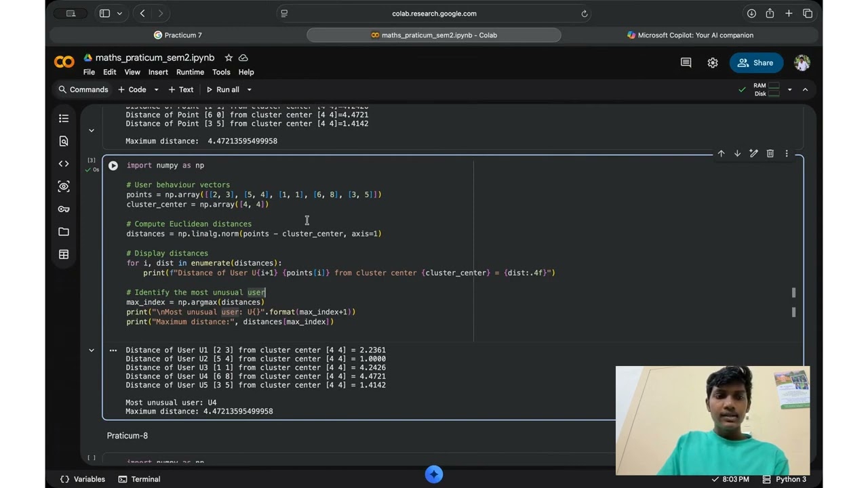Show Safari tab overview
The height and width of the screenshot is (488, 868).
click(x=808, y=14)
